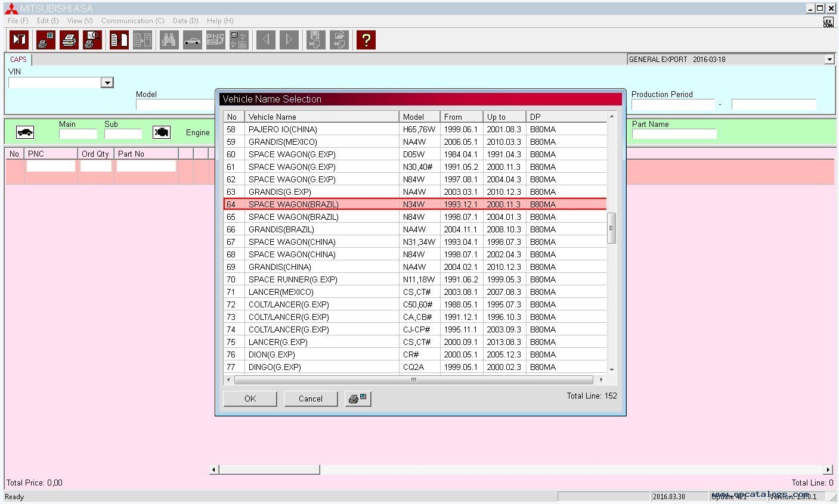Click Cancel in Vehicle Name Selection
Viewport: 839px width, 504px height.
[311, 399]
